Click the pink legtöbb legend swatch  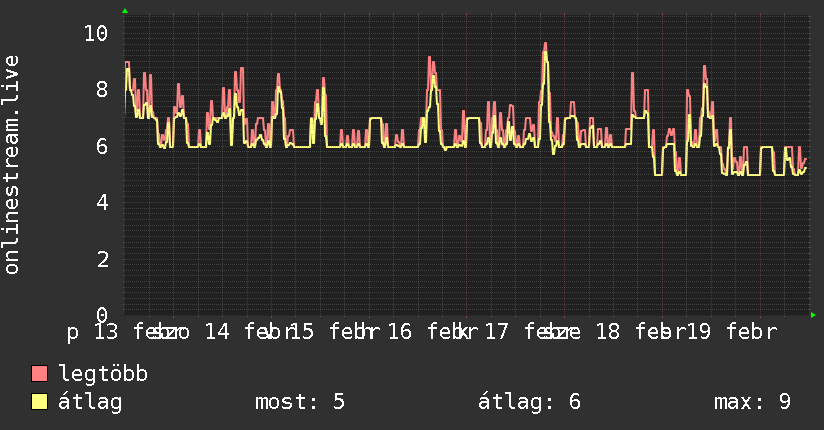point(39,373)
